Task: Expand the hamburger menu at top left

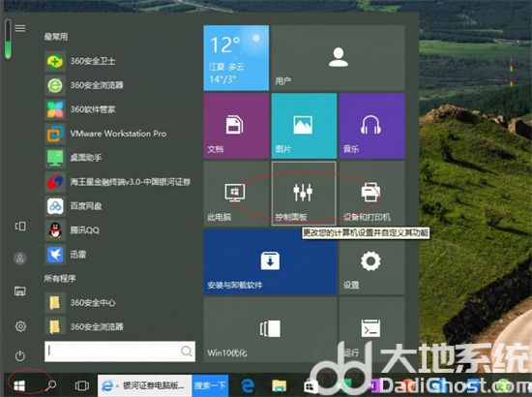Action: pyautogui.click(x=20, y=28)
